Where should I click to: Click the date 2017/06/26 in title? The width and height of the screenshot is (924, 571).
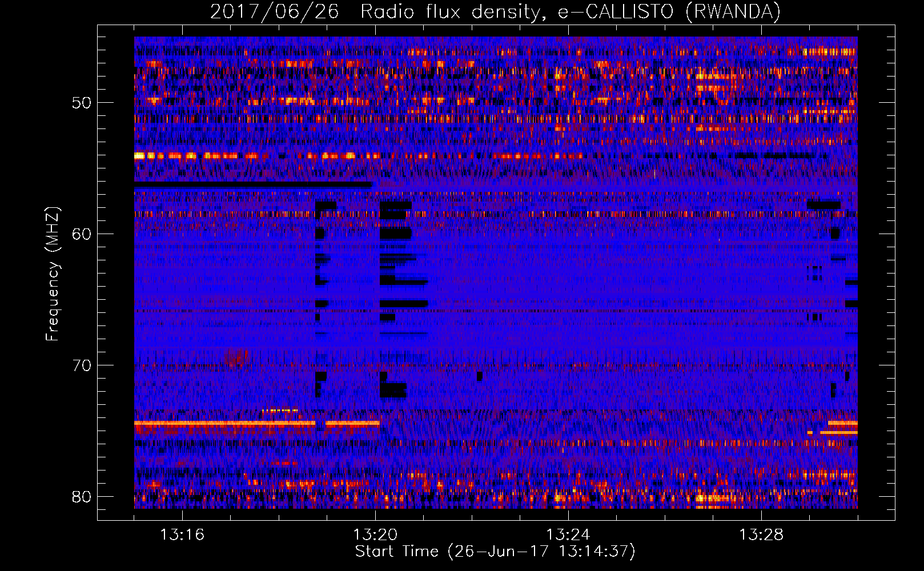pyautogui.click(x=274, y=11)
